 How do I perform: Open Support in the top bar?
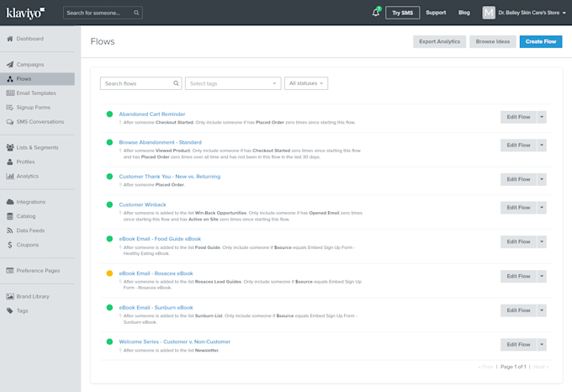436,13
